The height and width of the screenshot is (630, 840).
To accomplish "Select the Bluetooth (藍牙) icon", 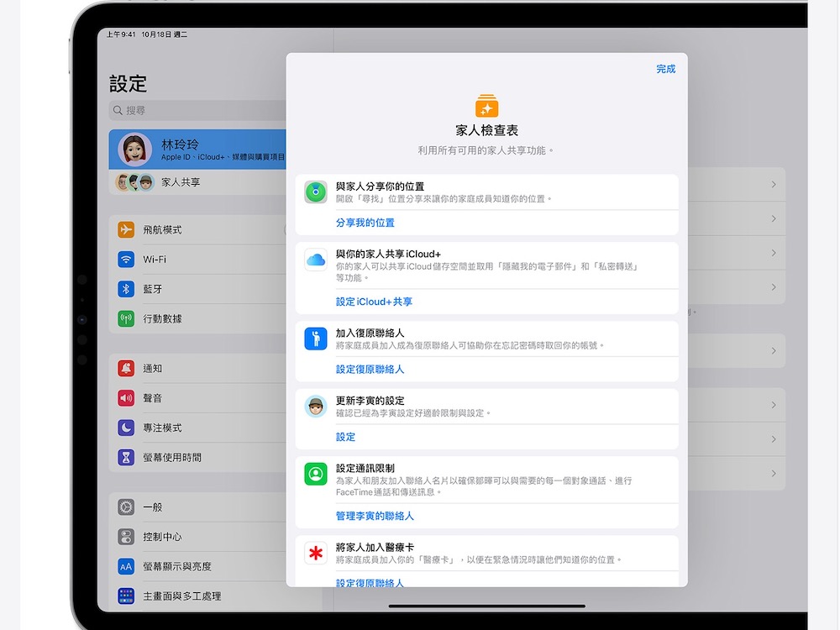I will [126, 289].
